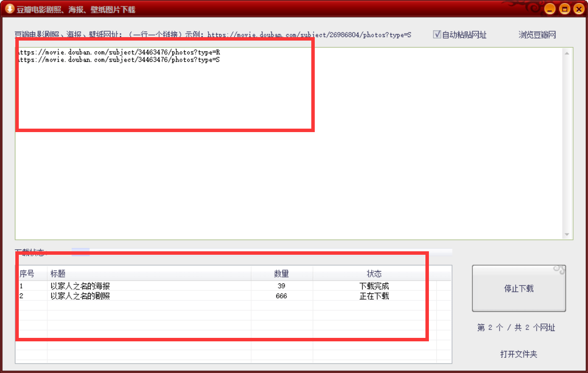The image size is (588, 373).
Task: Click the 数量 column header
Action: point(282,274)
